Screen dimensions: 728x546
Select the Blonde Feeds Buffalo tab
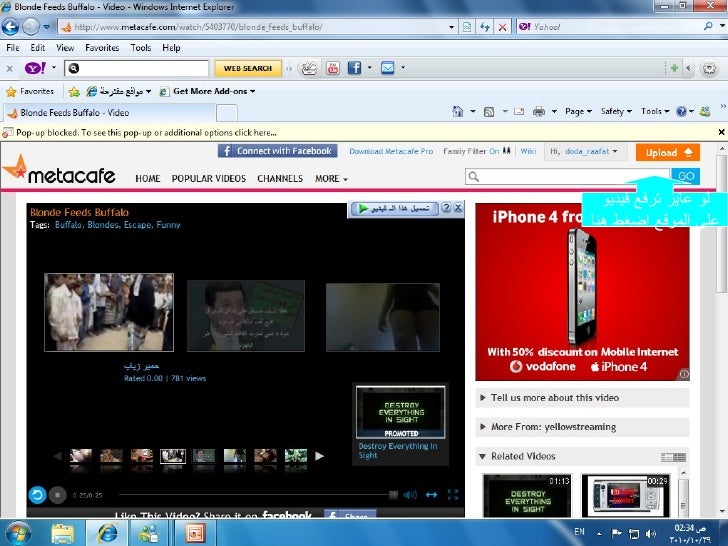(110, 113)
